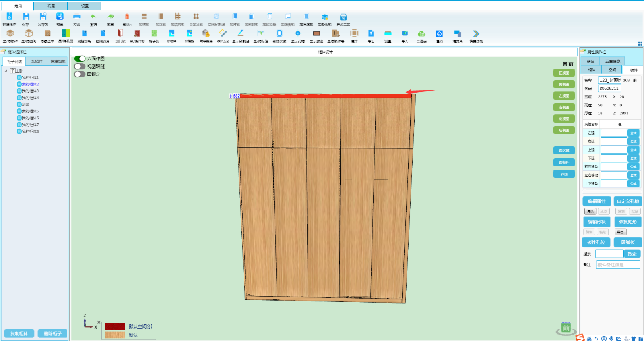
Task: Click the 添加五金 (add hardware) icon
Action: (x=223, y=34)
